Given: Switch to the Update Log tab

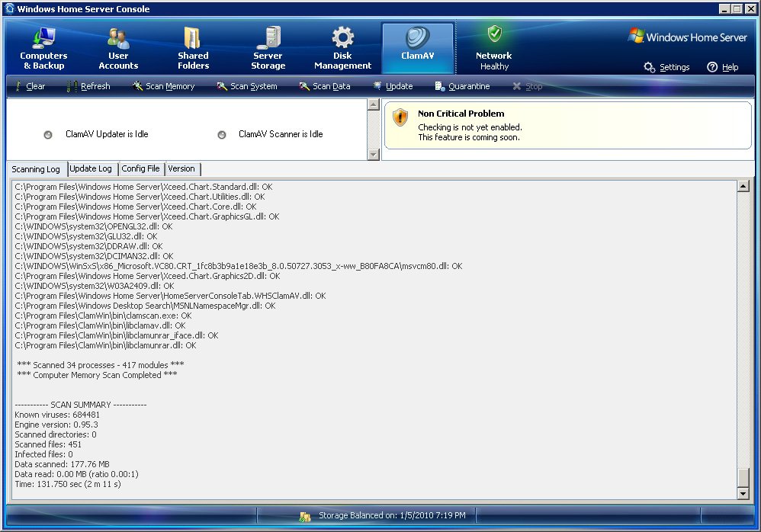Looking at the screenshot, I should (x=91, y=168).
